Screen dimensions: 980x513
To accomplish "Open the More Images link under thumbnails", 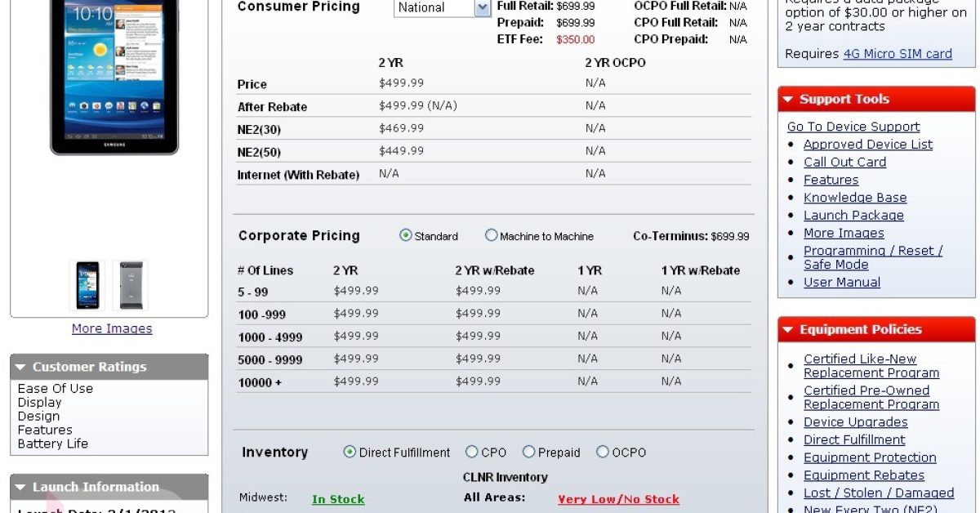I will click(x=112, y=328).
